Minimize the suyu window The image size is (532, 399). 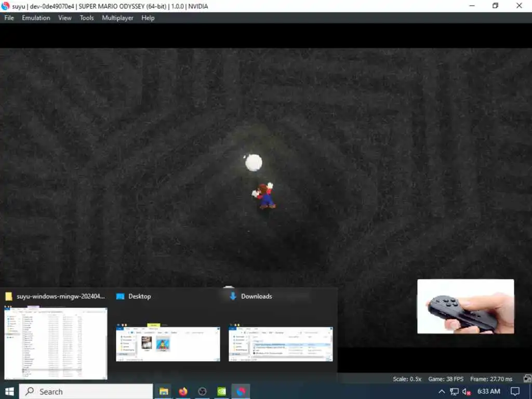472,6
